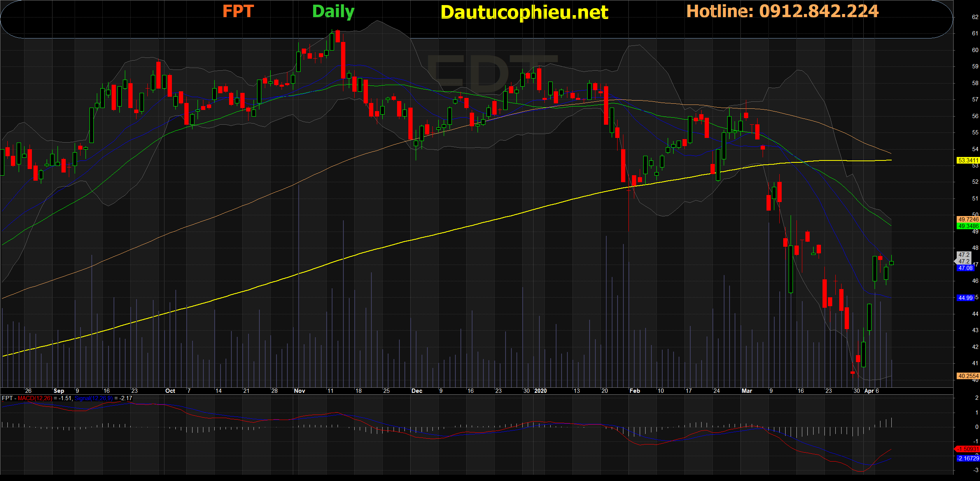Click the blue -2.16729 signal value tag
Image resolution: width=980 pixels, height=481 pixels.
968,458
